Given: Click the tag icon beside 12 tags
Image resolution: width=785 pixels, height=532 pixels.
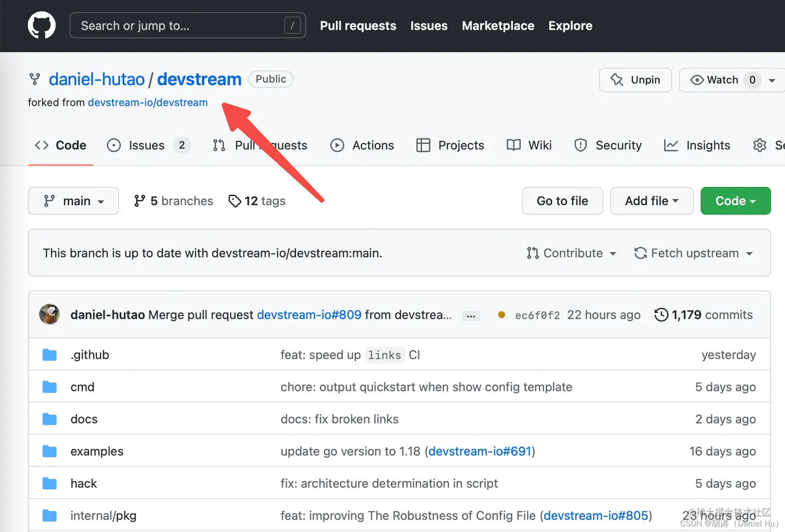Looking at the screenshot, I should pos(236,201).
